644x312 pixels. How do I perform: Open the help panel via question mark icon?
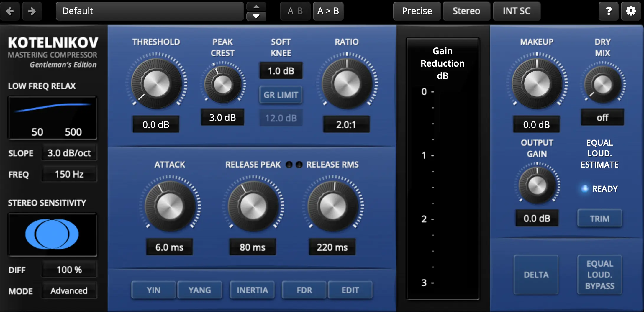608,11
